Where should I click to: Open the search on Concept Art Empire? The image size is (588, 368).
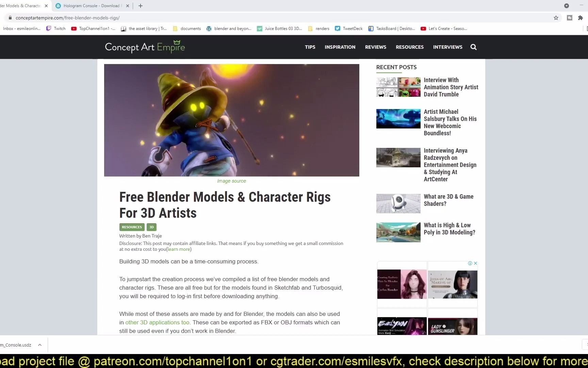coord(473,47)
